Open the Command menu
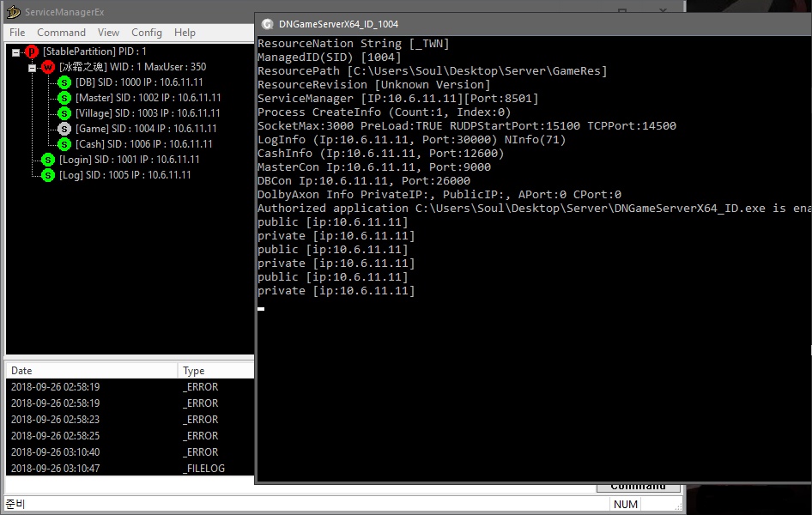 [61, 33]
